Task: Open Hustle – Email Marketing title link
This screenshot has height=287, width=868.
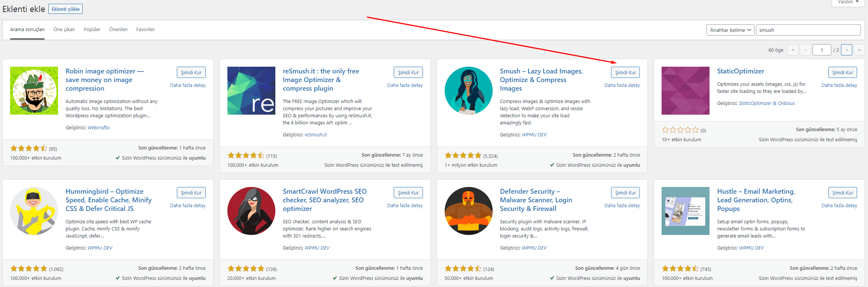Action: [x=756, y=200]
